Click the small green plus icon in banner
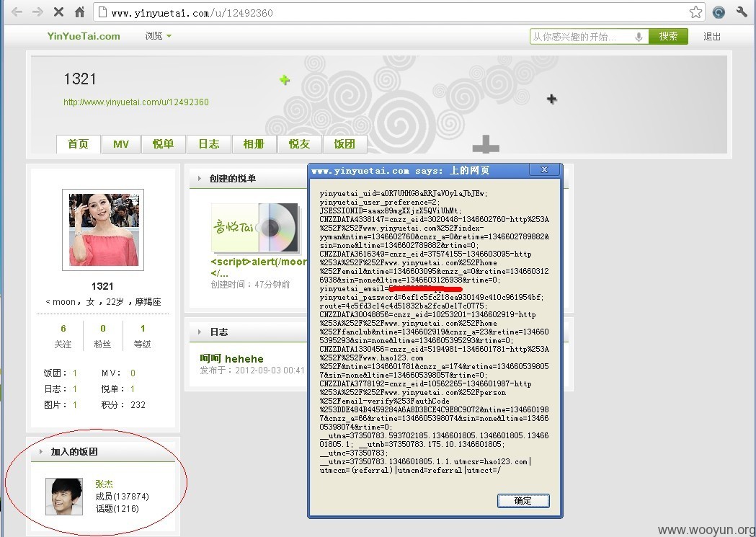 pyautogui.click(x=285, y=80)
